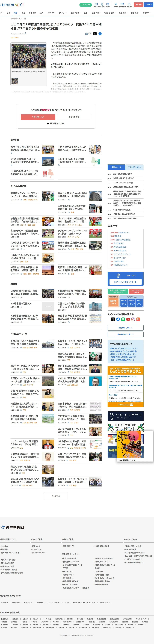
Task: Expand the 連載・特集 navigation menu
Action: 96,13
